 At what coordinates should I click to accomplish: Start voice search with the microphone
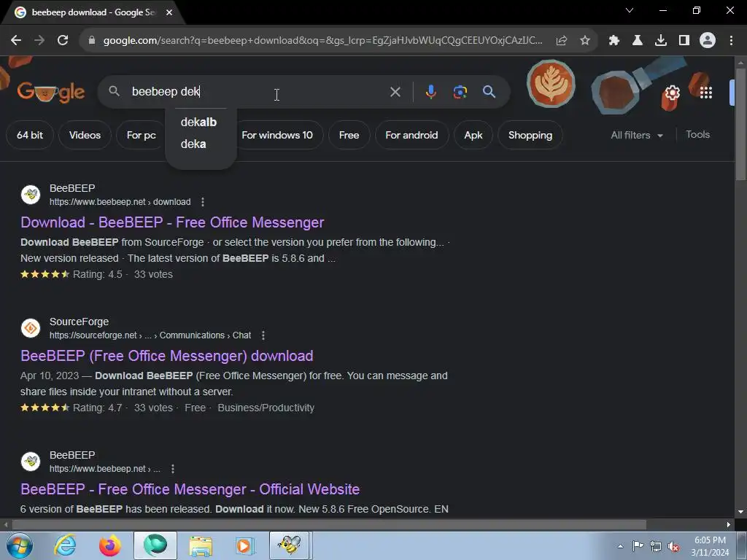pyautogui.click(x=430, y=92)
